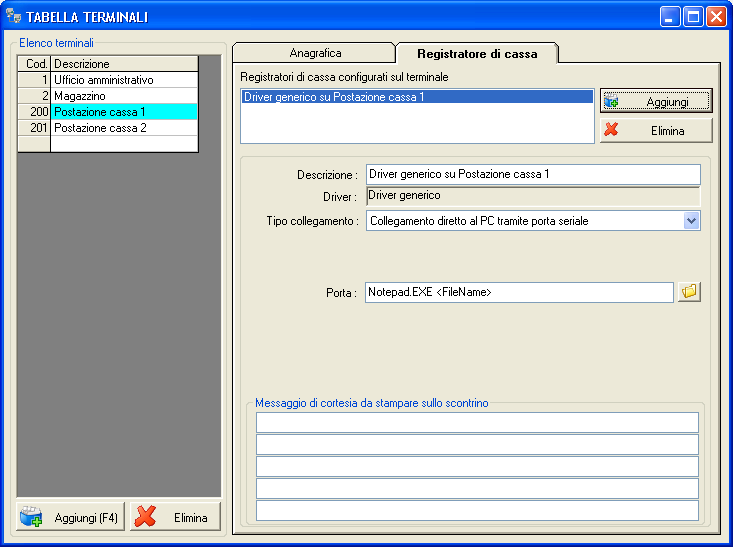Click the Descrizione column header
Image resolution: width=733 pixels, height=547 pixels.
point(124,64)
